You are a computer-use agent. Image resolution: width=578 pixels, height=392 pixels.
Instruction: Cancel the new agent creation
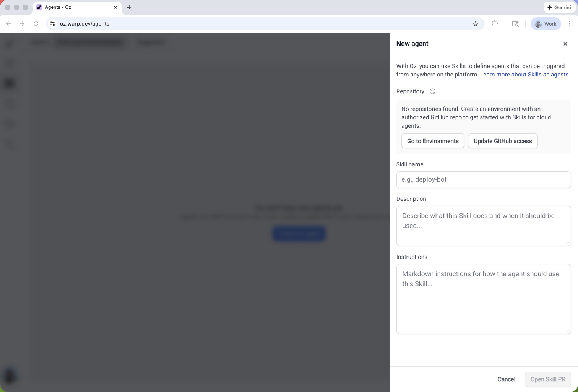click(506, 379)
